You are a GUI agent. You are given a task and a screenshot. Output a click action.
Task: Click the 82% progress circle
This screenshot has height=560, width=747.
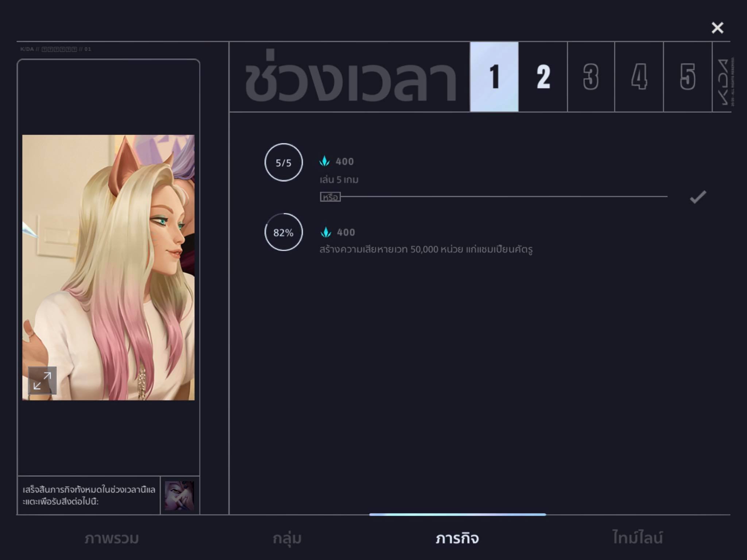click(283, 232)
